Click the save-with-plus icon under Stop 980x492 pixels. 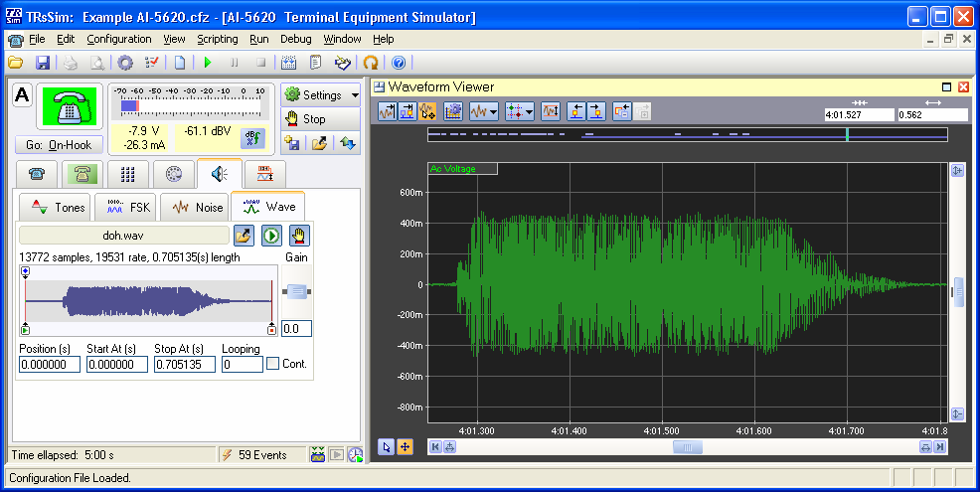coord(292,143)
